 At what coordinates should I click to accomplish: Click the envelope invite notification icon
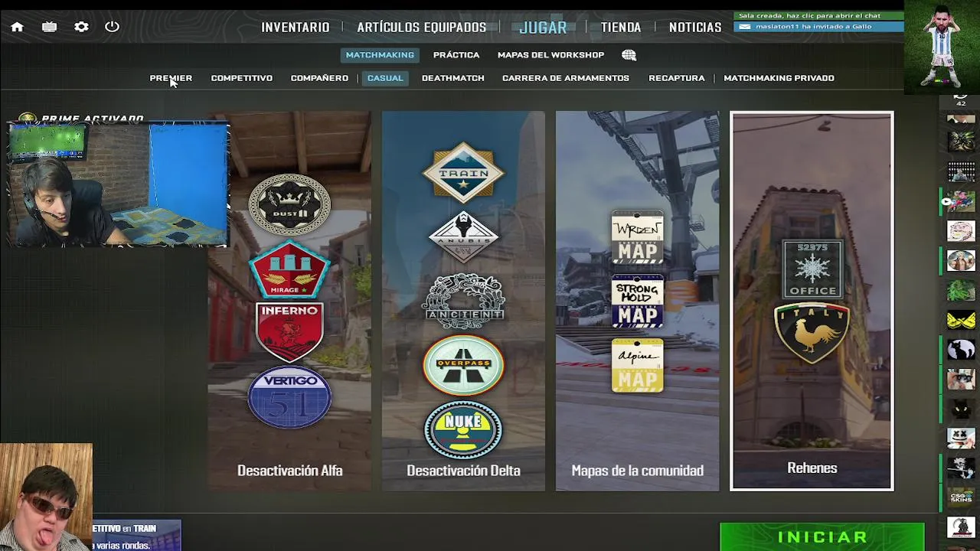(744, 27)
